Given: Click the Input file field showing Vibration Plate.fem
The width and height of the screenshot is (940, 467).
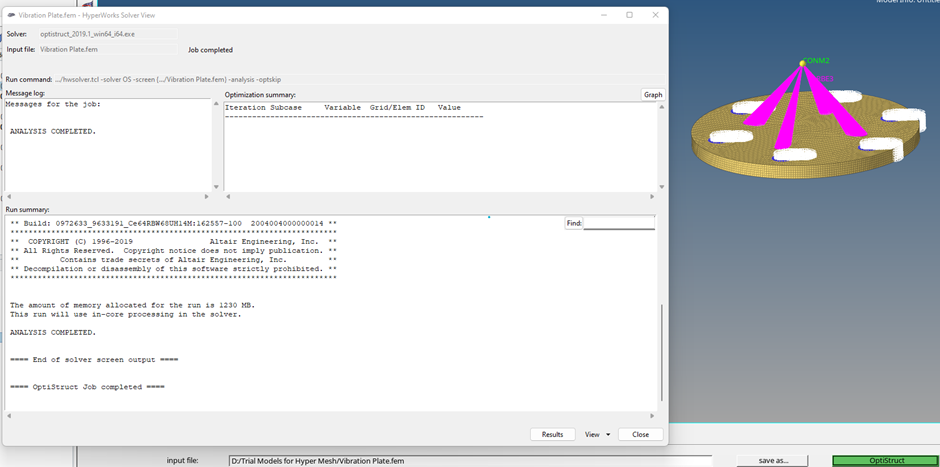Looking at the screenshot, I should click(109, 50).
